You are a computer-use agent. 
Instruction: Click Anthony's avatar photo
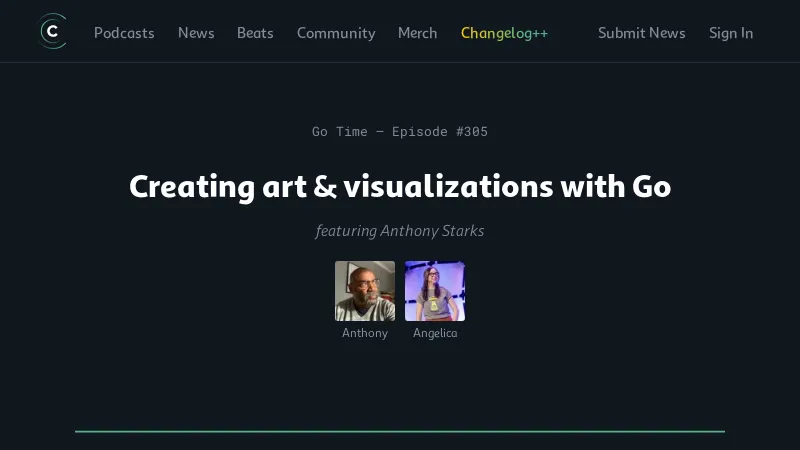365,291
